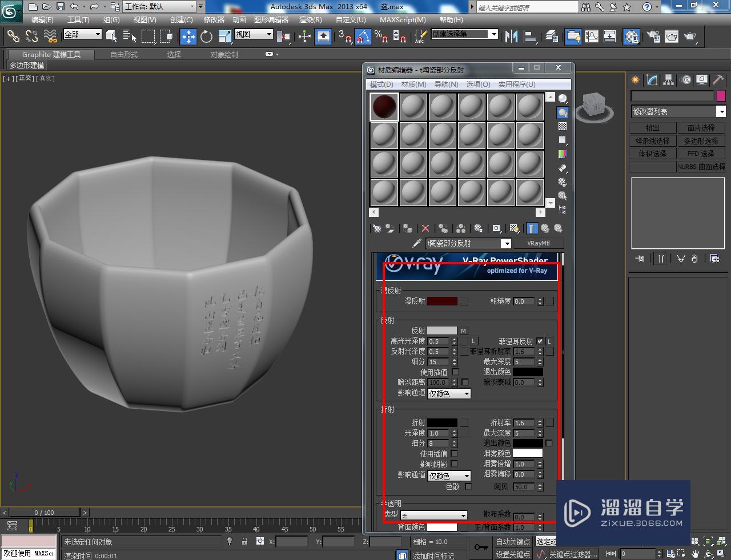Open 影响通道 dropdown in 反射 section

click(449, 393)
